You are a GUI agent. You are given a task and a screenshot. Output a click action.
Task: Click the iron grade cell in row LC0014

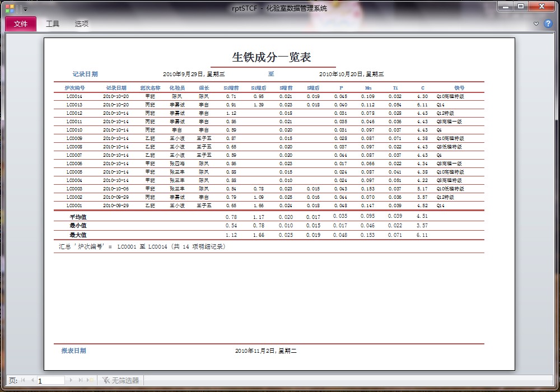(x=450, y=96)
